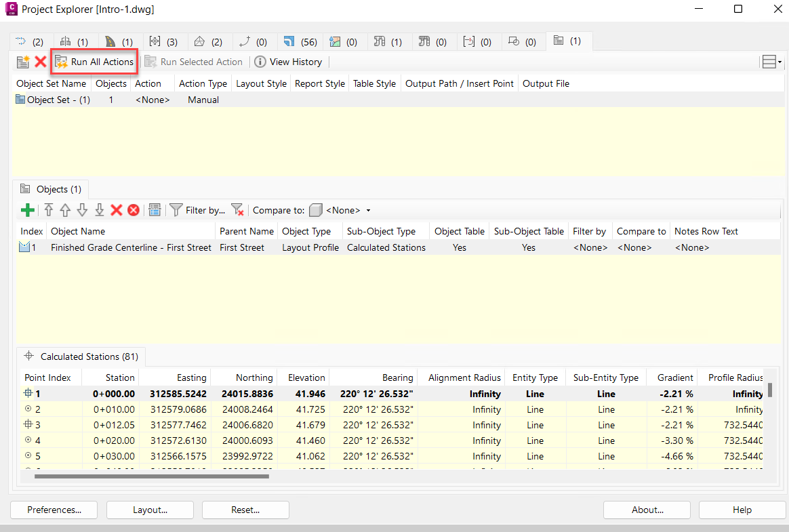Click the Manual action type cell
The height and width of the screenshot is (532, 789).
[x=203, y=100]
